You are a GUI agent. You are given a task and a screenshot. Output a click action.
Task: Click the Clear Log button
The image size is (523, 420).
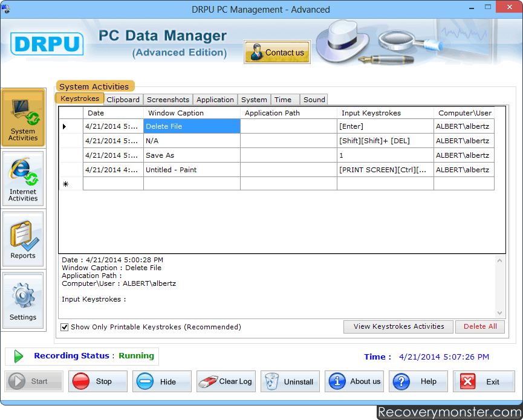click(226, 381)
